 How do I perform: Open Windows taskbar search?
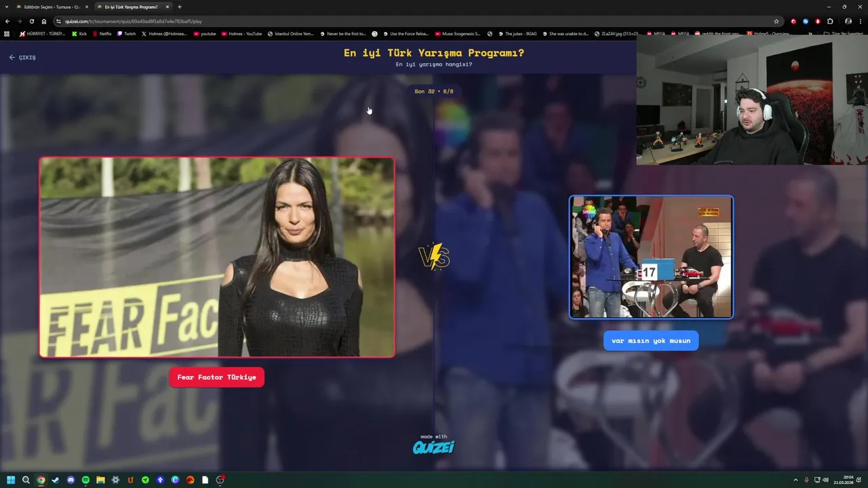pos(26,480)
